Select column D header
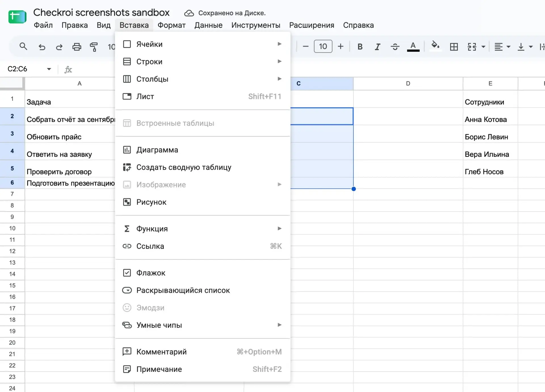The width and height of the screenshot is (545, 392). [408, 83]
